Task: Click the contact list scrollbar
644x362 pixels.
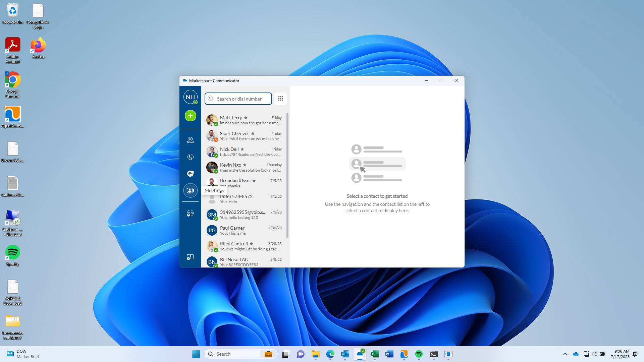Action: tap(287, 176)
